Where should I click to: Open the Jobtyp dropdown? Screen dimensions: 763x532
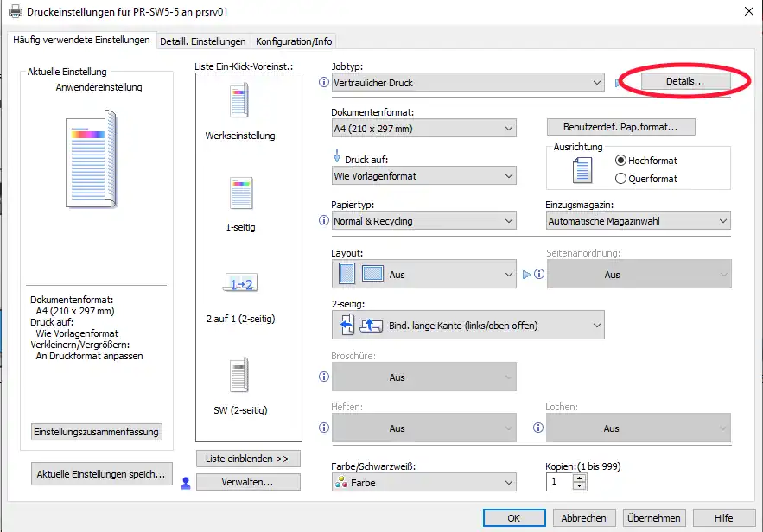coord(467,83)
